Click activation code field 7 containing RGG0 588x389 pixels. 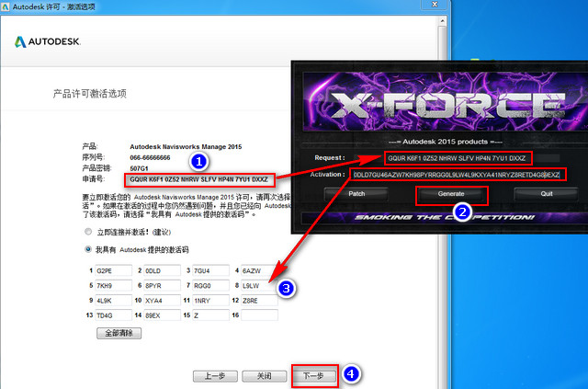[x=210, y=285]
